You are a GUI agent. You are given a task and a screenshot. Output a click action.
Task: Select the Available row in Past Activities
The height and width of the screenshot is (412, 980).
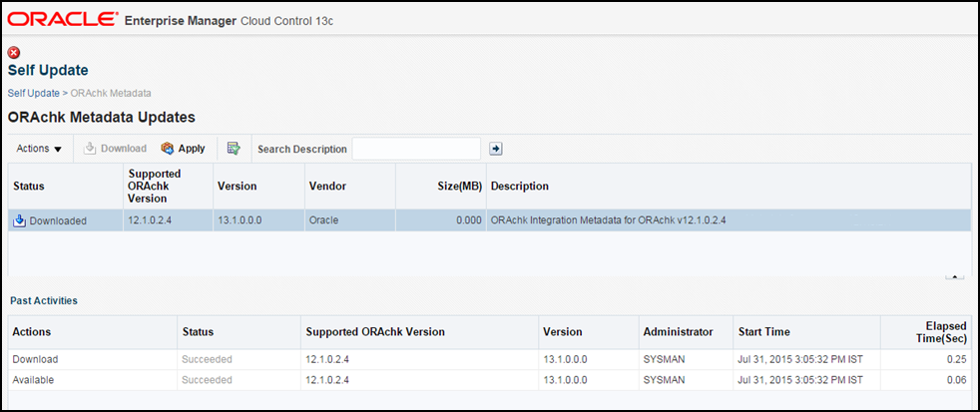tap(489, 380)
